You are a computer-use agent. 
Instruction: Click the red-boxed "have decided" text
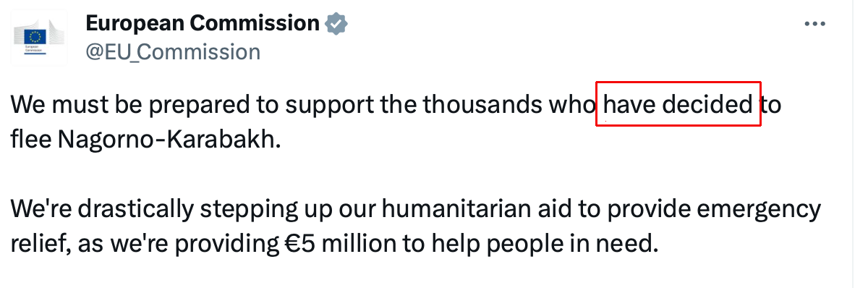678,105
